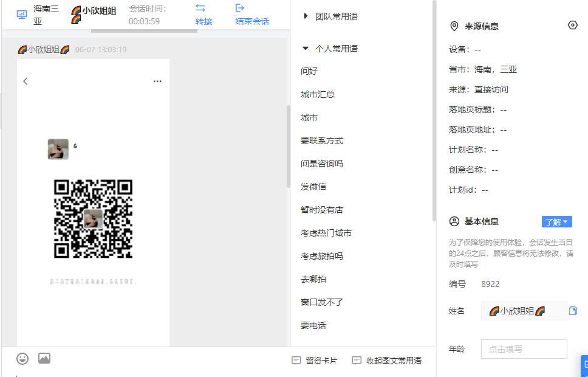Click the person icon beside 基本信息

pos(454,221)
